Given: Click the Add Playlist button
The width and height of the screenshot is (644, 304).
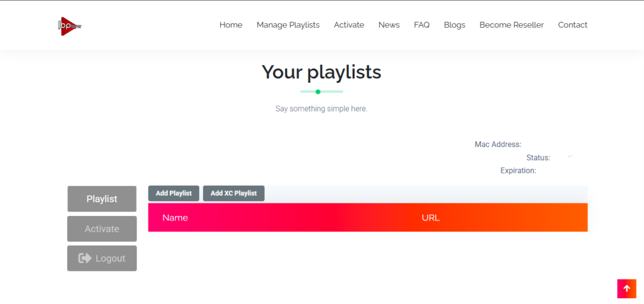Looking at the screenshot, I should 174,193.
